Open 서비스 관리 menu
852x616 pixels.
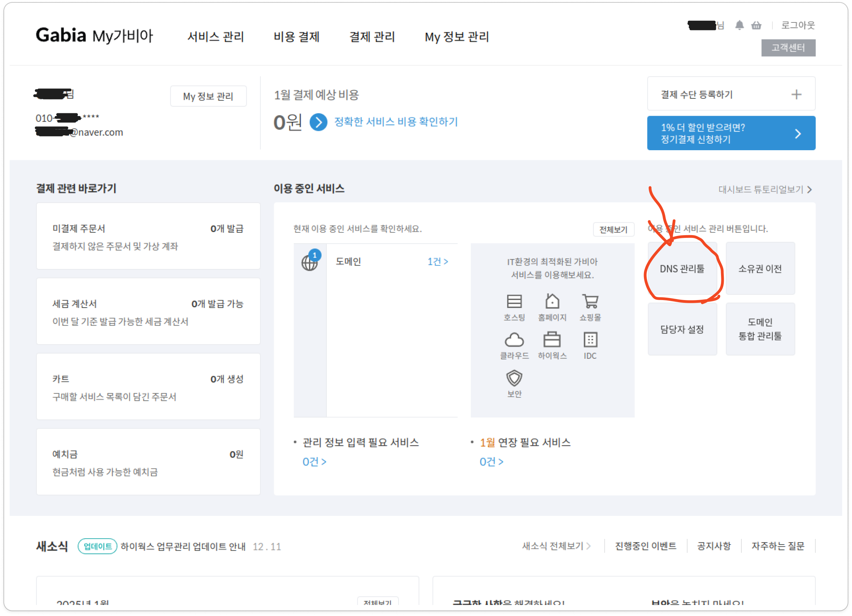216,37
